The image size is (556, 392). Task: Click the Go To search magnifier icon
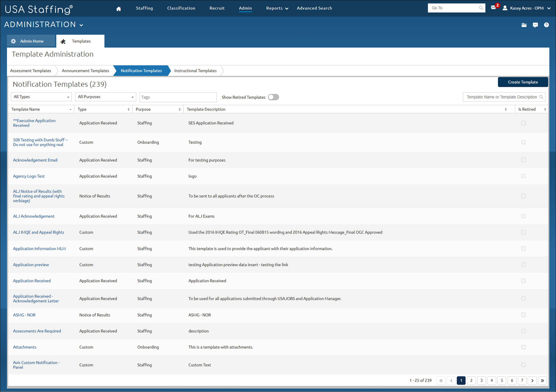click(481, 8)
